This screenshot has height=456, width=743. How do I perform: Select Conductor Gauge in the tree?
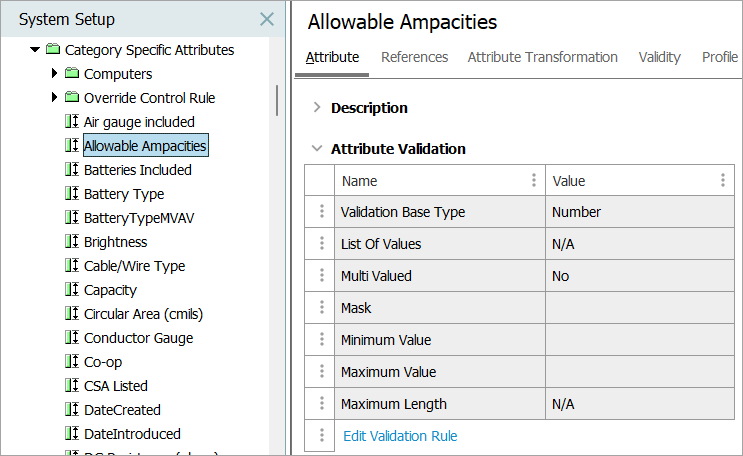(138, 338)
